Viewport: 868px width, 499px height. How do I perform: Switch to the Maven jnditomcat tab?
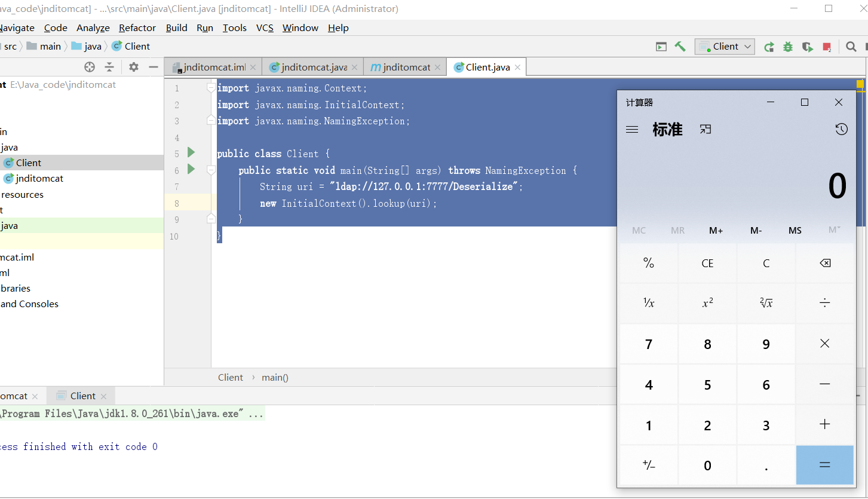(405, 68)
